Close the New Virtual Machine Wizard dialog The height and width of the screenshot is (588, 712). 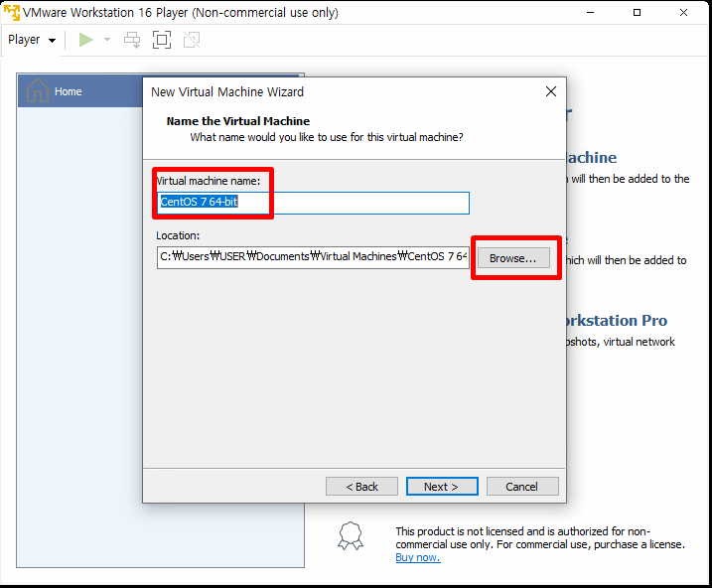tap(551, 91)
